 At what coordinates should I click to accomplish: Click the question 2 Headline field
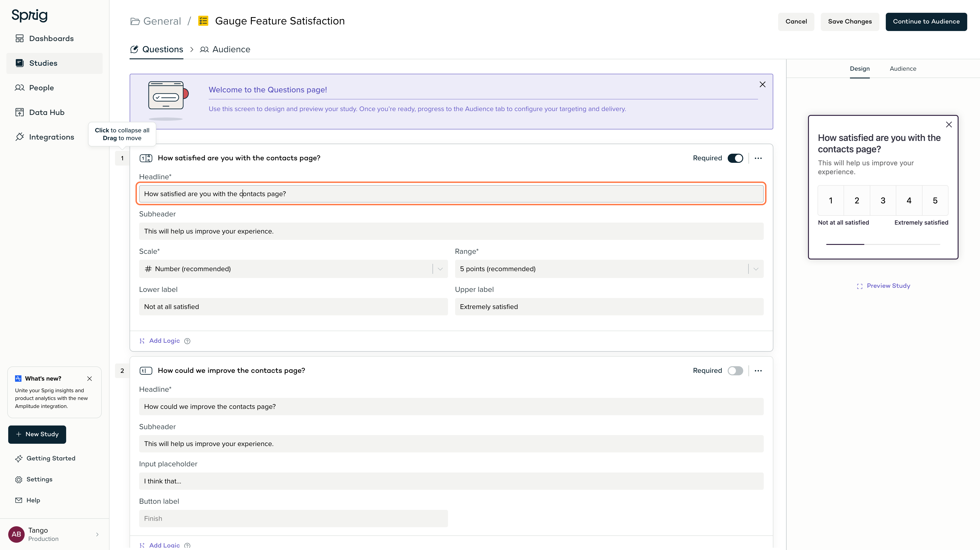451,407
